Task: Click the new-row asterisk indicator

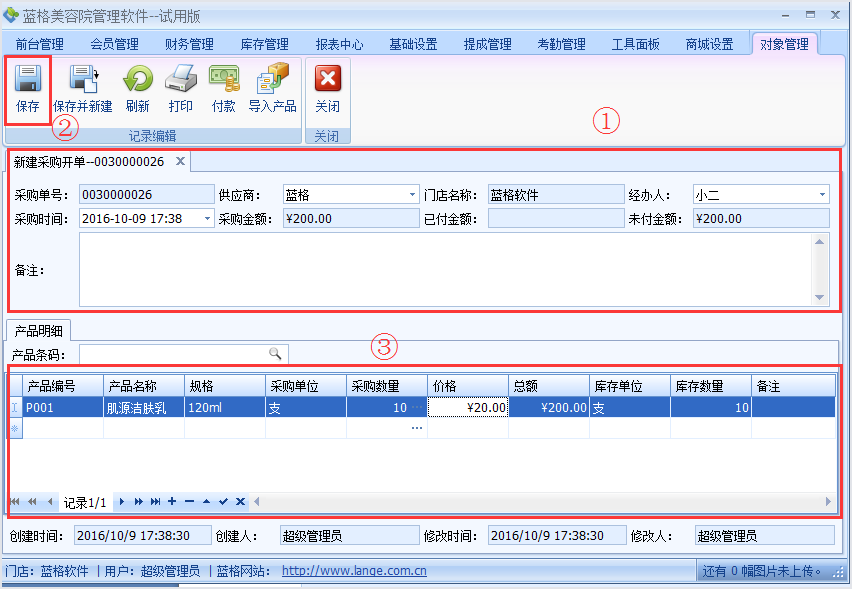Action: coord(15,428)
